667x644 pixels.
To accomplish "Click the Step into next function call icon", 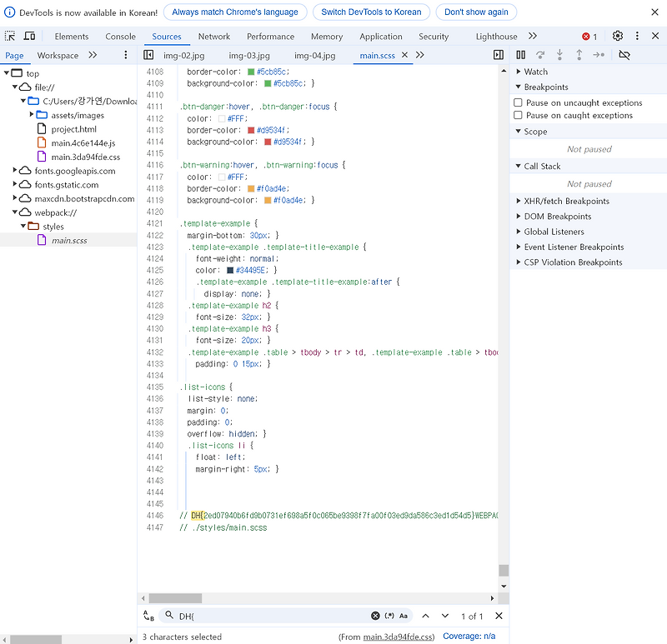I will [560, 54].
